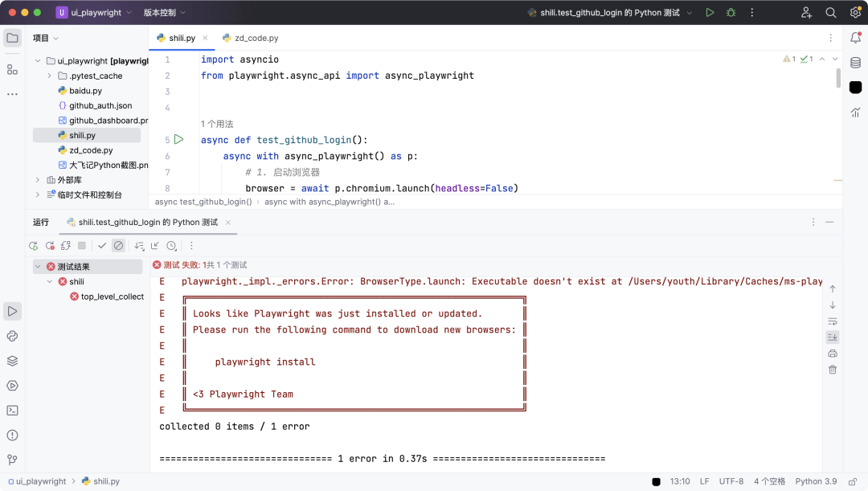This screenshot has height=491, width=868.
Task: Click UTF-8 encoding selector
Action: coord(731,481)
